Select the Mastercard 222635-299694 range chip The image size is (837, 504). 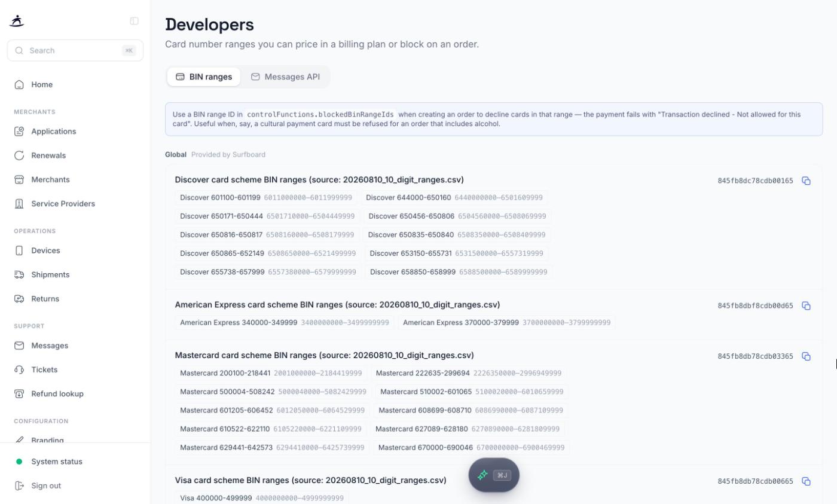click(469, 373)
